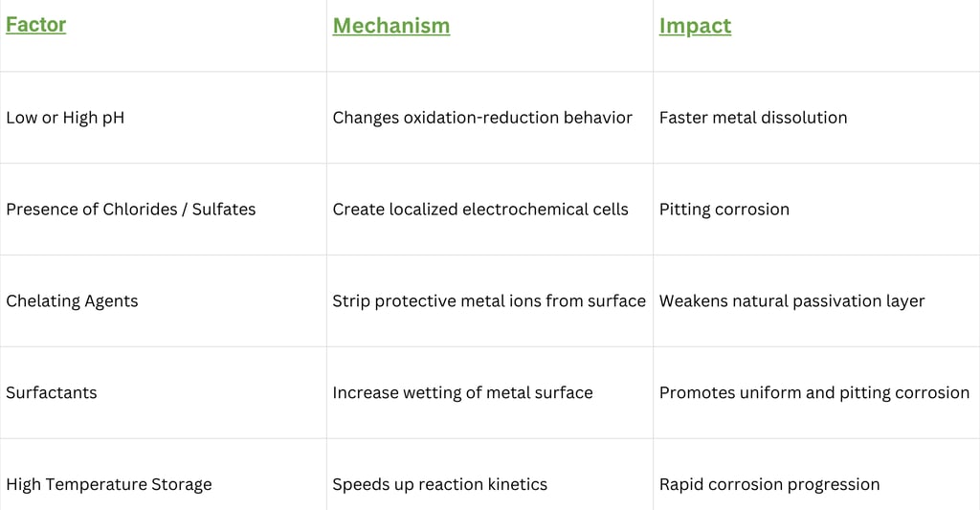Click Promotes uniform and pitting corrosion cell
This screenshot has height=510, width=980.
[816, 393]
